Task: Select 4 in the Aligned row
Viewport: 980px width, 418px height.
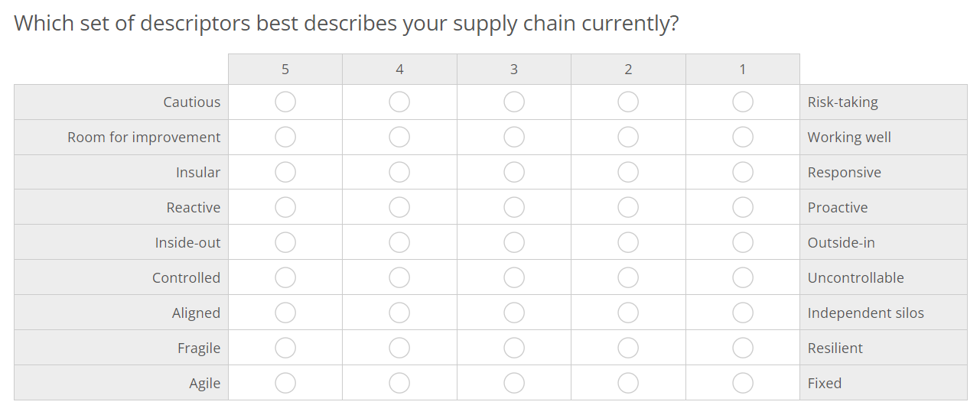Action: pos(399,313)
